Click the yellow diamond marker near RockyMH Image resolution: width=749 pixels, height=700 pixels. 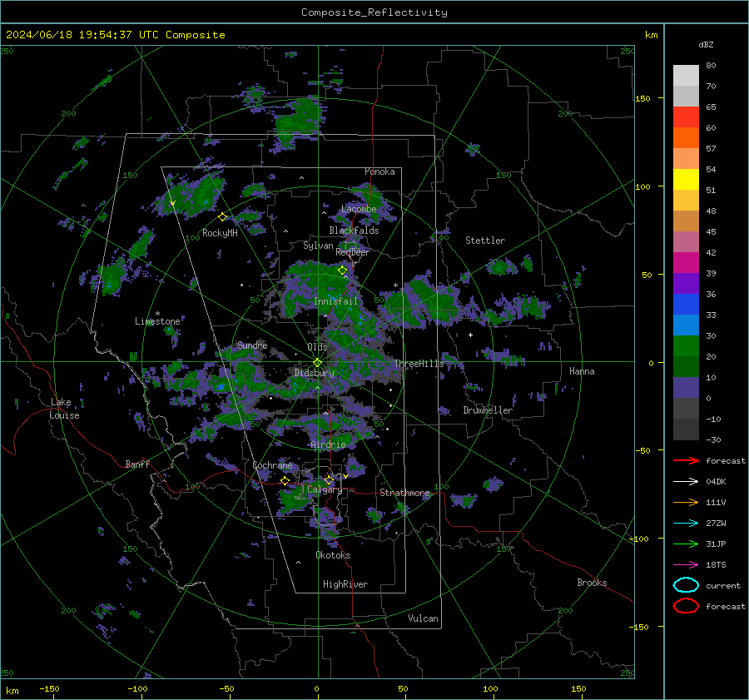point(222,217)
